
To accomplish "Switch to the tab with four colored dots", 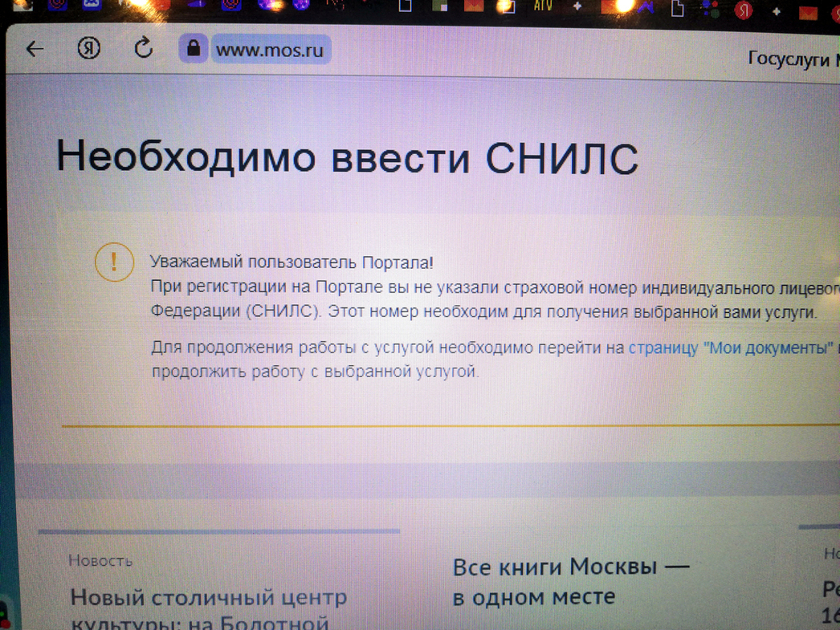I will click(710, 9).
